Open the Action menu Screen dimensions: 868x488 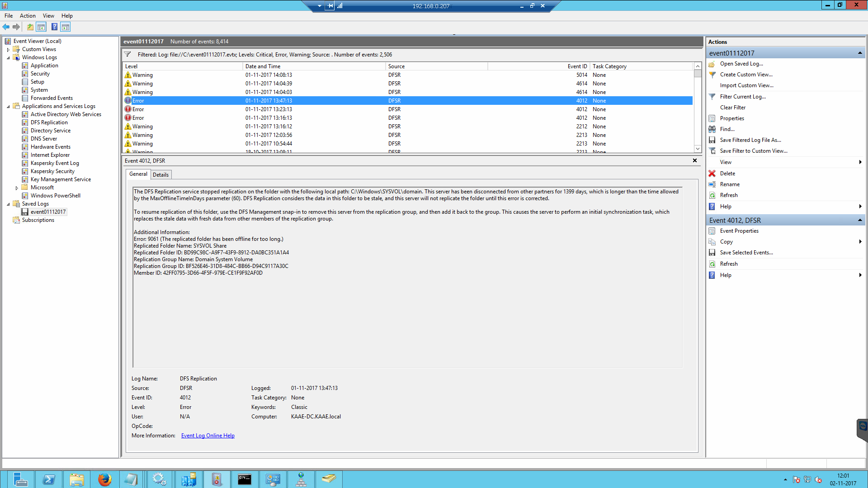[28, 16]
